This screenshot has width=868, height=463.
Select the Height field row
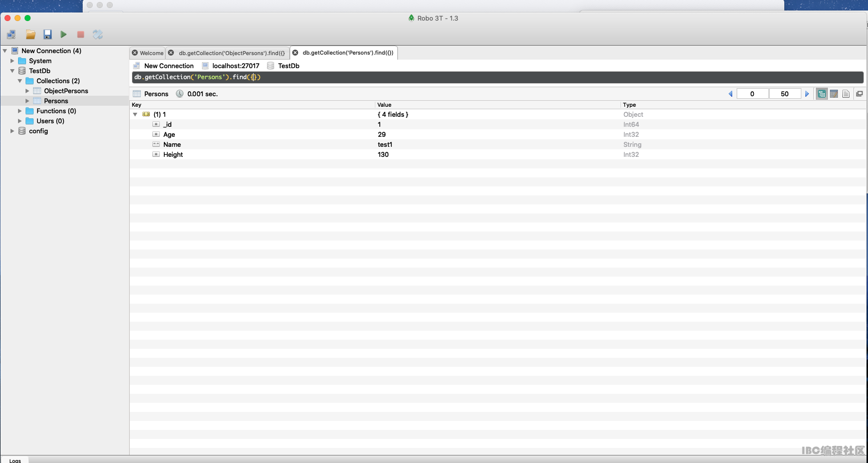(498, 154)
